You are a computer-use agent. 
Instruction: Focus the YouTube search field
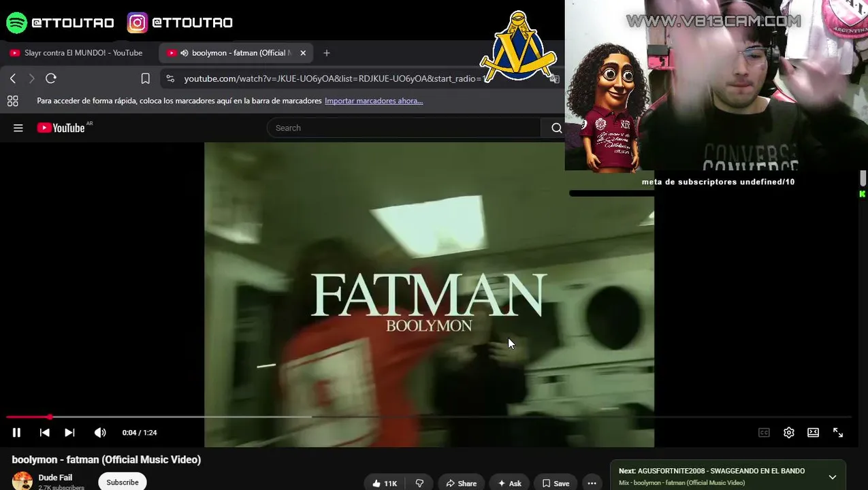pyautogui.click(x=404, y=128)
